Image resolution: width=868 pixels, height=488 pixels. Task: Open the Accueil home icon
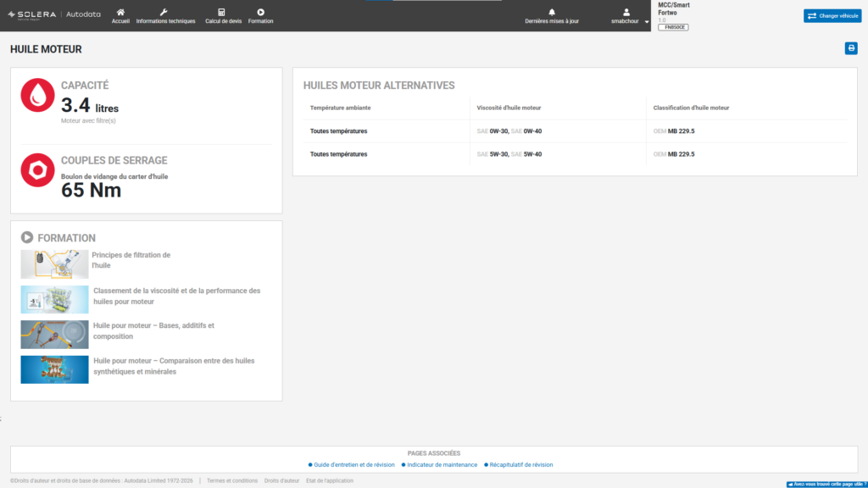[x=120, y=12]
